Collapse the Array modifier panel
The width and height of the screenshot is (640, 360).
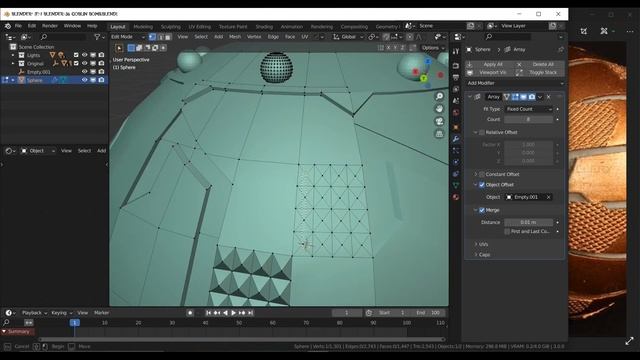pos(470,97)
